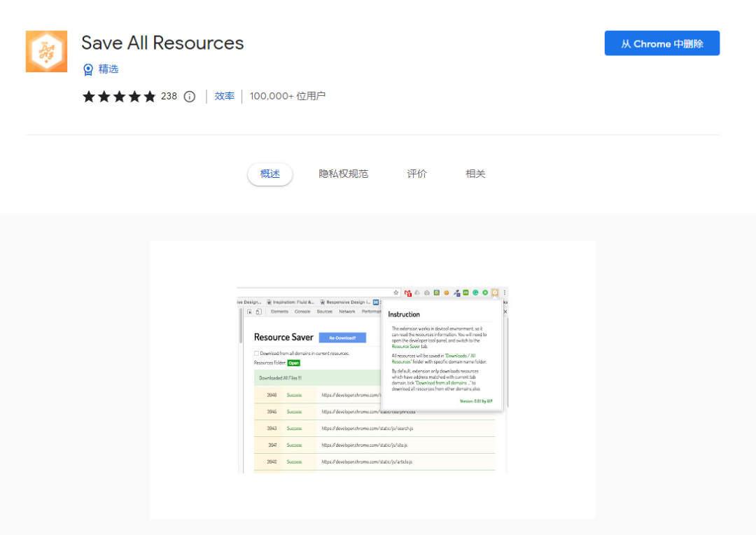Open the 评价 tab
Viewport: 756px width, 535px height.
click(x=416, y=174)
